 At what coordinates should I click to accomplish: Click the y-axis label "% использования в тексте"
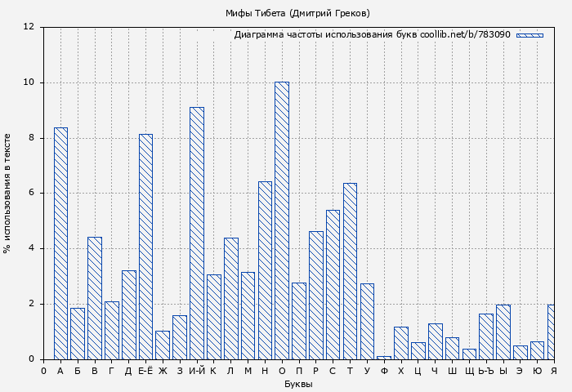click(x=7, y=194)
